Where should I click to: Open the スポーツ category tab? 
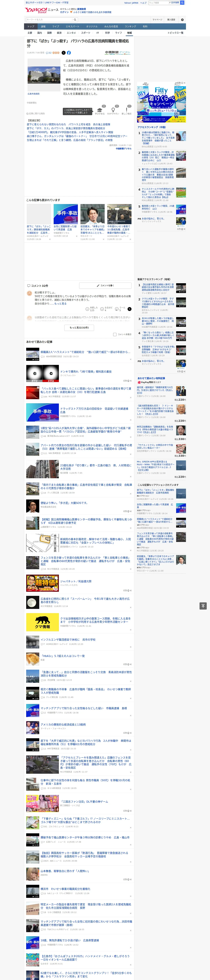(86, 33)
